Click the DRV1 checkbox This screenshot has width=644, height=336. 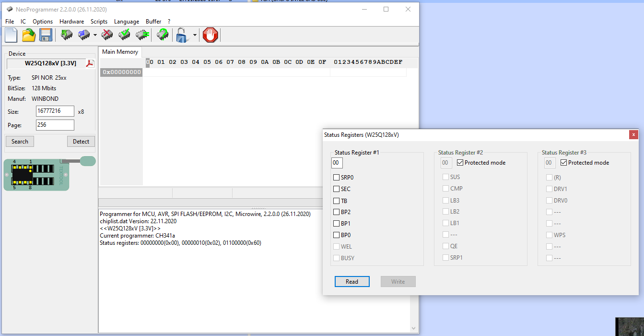pos(549,189)
